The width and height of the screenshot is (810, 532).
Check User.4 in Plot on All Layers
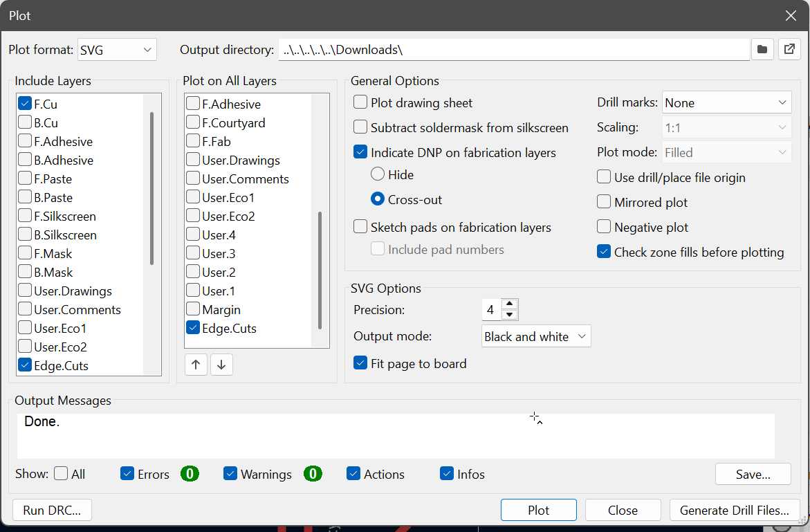pyautogui.click(x=193, y=235)
